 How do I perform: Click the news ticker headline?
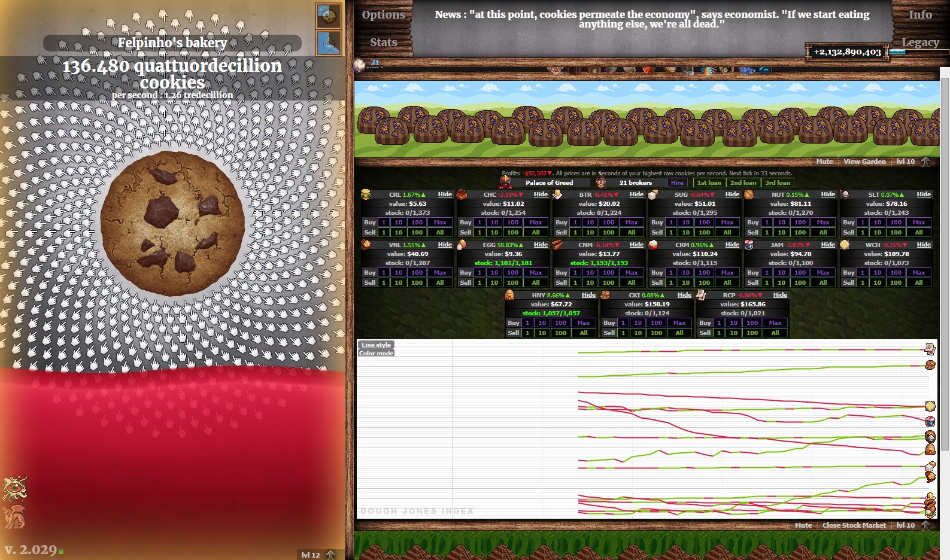[652, 19]
